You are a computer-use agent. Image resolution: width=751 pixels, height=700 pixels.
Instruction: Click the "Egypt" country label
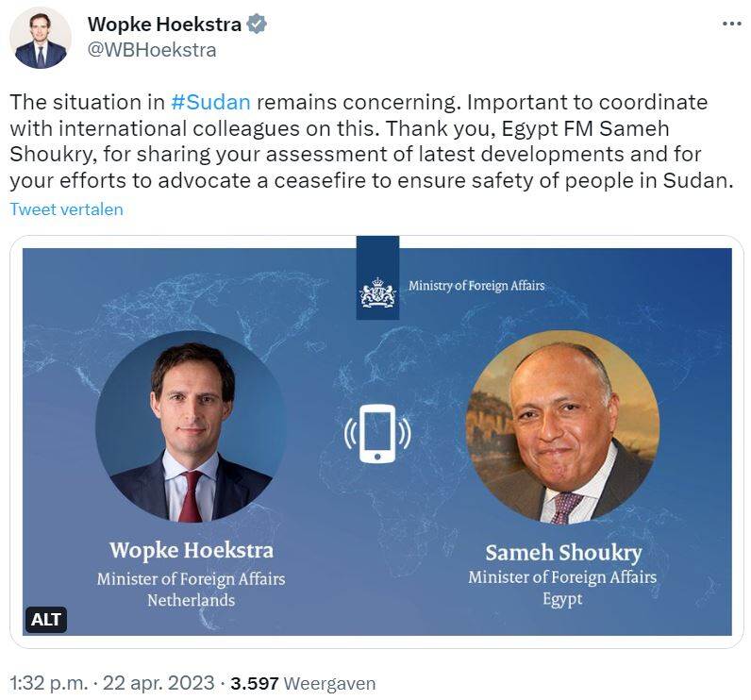click(x=562, y=599)
